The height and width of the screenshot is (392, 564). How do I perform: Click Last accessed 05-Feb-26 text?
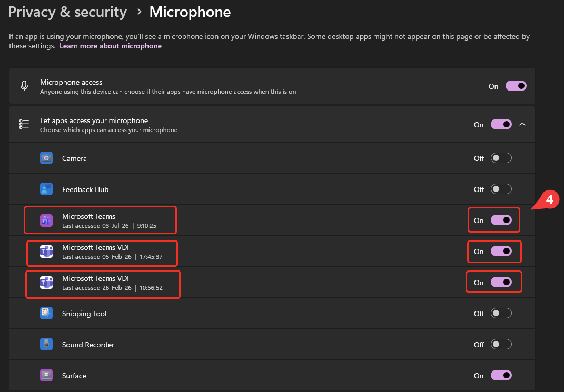tap(112, 257)
